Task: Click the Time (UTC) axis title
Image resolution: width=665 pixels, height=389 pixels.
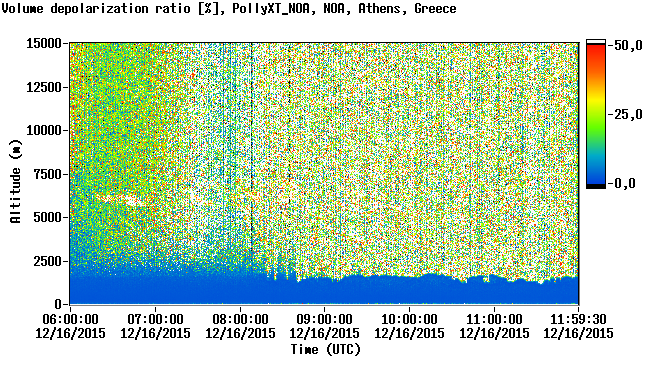Action: pos(325,350)
